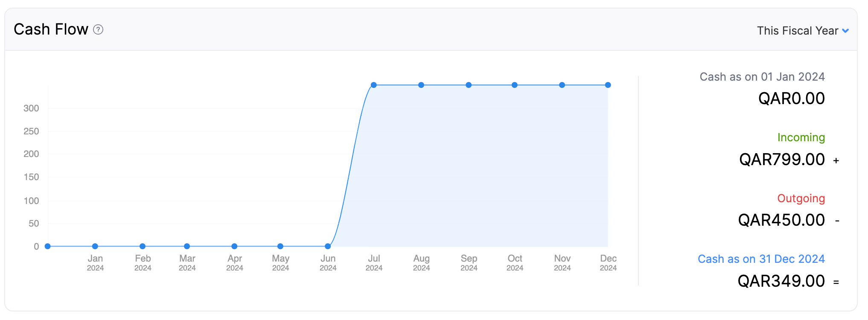This screenshot has width=868, height=320.
Task: Click the Jan 2024 data point
Action: click(x=95, y=246)
